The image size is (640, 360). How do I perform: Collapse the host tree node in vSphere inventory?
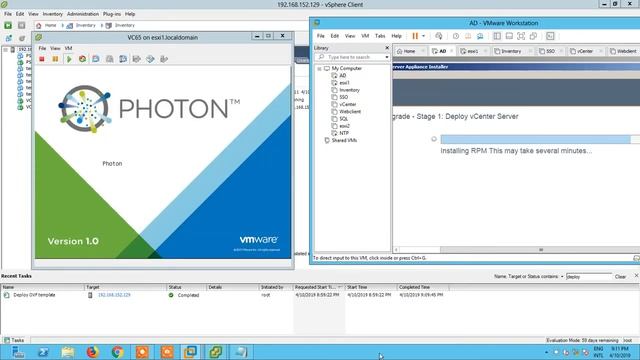pyautogui.click(x=5, y=49)
